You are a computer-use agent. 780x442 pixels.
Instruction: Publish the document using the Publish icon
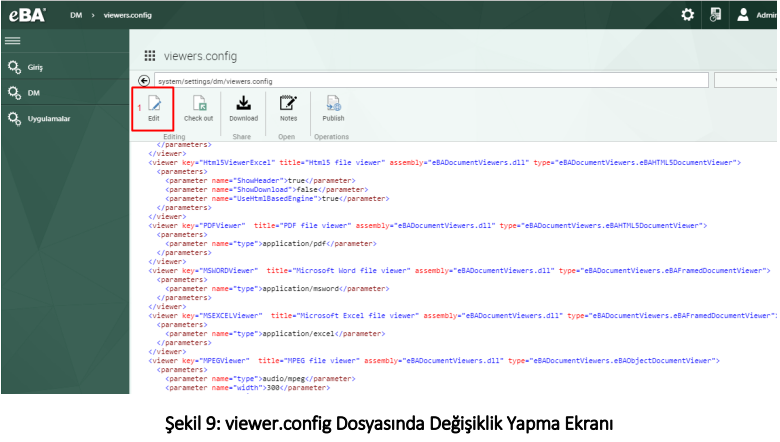coord(333,103)
